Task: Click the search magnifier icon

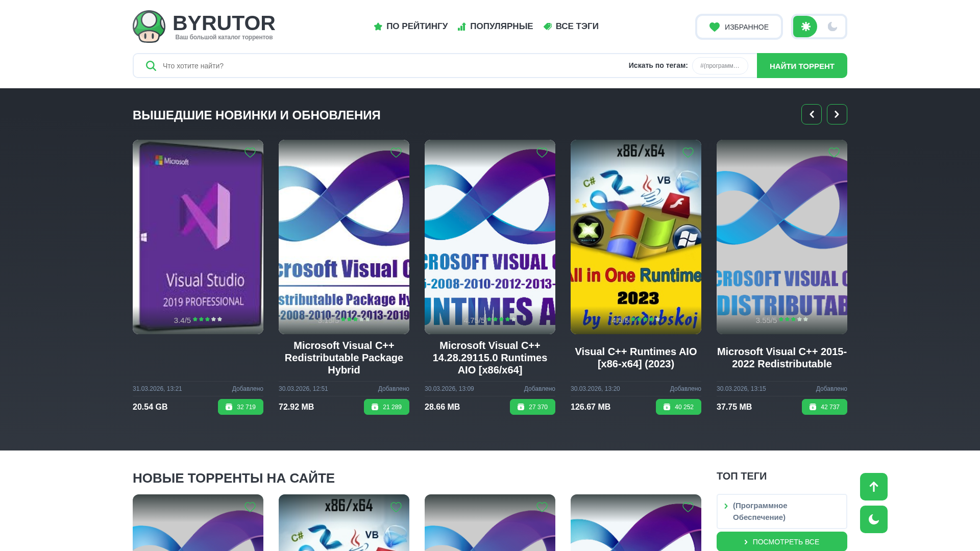Action: 151,66
